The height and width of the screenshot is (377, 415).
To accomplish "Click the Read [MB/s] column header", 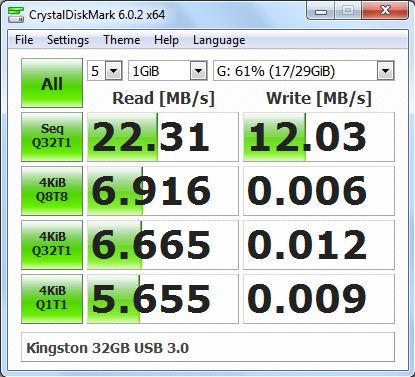I will coord(163,98).
